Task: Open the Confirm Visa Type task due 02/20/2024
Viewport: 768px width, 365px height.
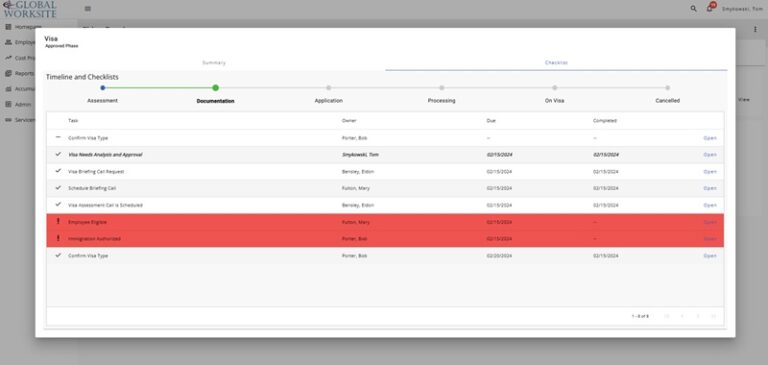Action: click(x=710, y=256)
